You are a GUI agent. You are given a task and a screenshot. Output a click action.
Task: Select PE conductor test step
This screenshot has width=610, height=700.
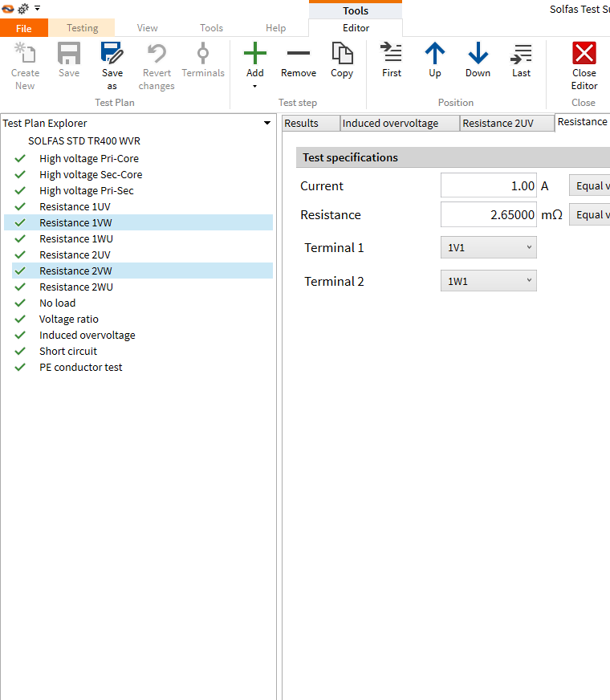[80, 368]
